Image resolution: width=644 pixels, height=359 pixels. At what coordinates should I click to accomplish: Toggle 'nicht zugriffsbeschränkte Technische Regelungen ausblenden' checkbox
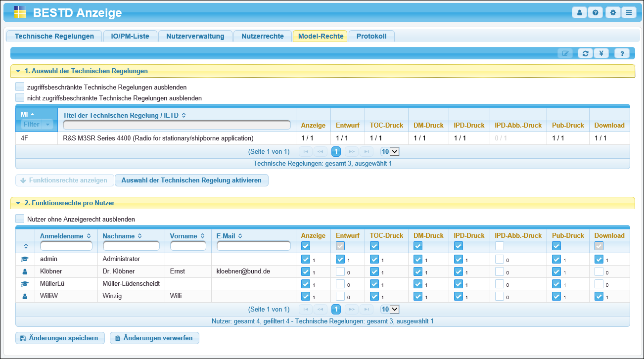(20, 97)
